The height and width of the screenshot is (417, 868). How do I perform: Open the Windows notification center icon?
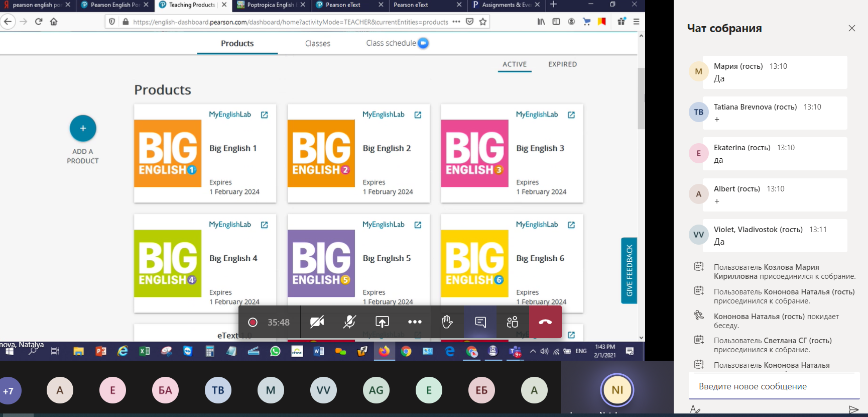pos(630,351)
